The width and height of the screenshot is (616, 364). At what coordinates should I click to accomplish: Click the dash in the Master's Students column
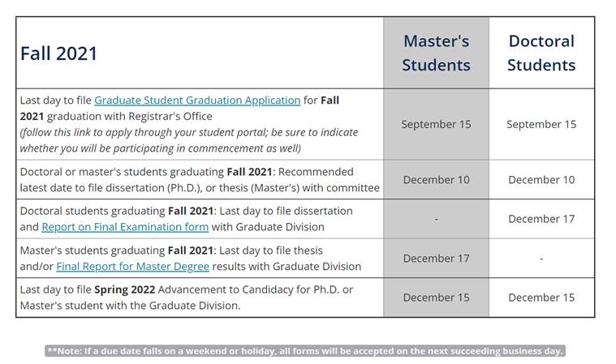click(436, 219)
